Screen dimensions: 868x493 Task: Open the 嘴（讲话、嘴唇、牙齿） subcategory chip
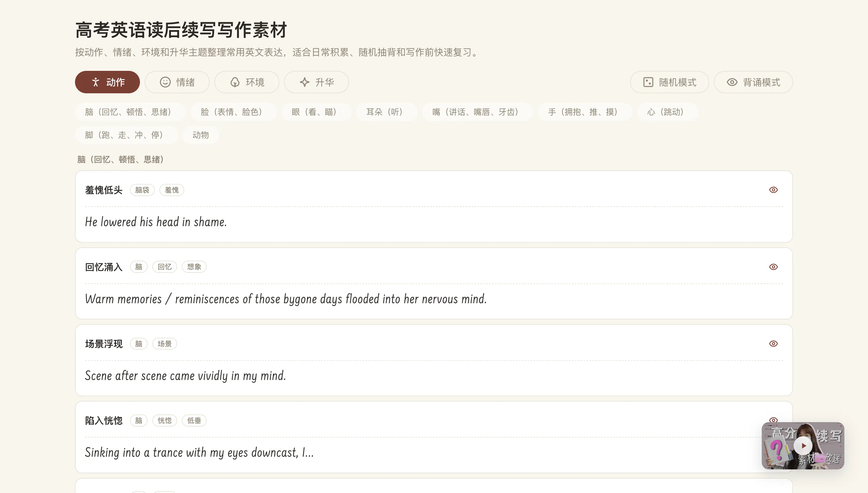(x=478, y=112)
